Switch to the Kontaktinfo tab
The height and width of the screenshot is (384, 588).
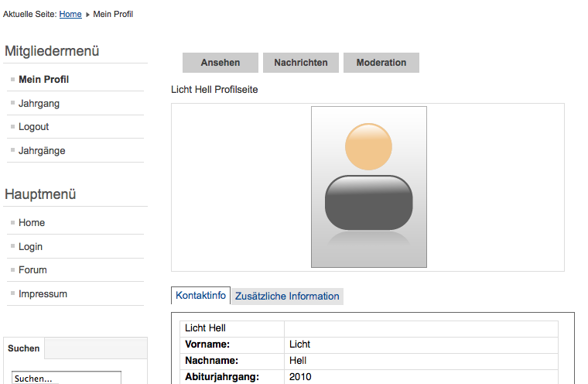pyautogui.click(x=200, y=296)
